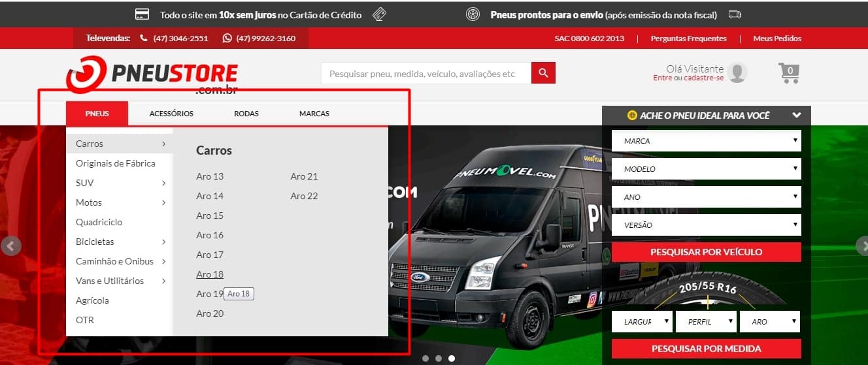Click the gold tire icon beside Ache o pneu
The width and height of the screenshot is (868, 365).
(631, 116)
